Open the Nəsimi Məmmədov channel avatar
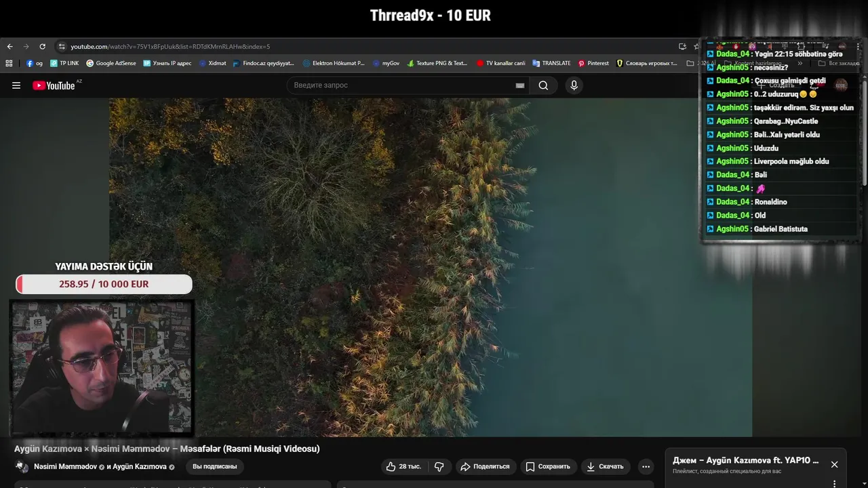868x488 pixels. tap(22, 466)
